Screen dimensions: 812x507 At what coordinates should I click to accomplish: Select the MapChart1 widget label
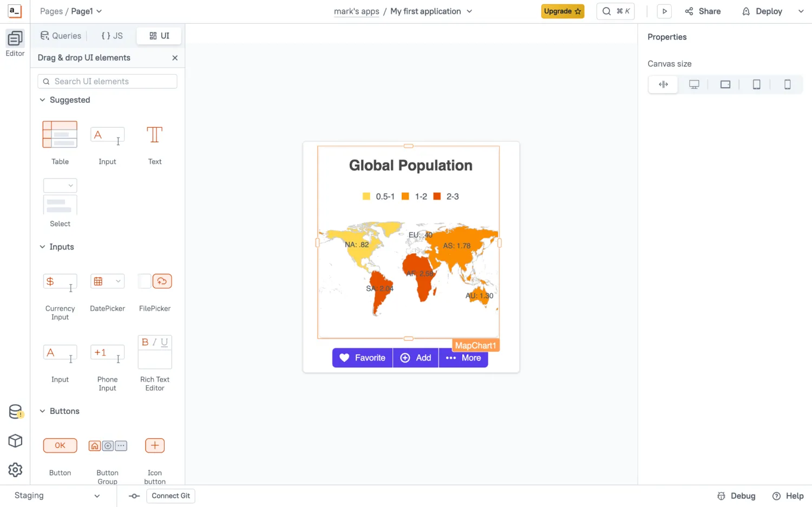475,345
